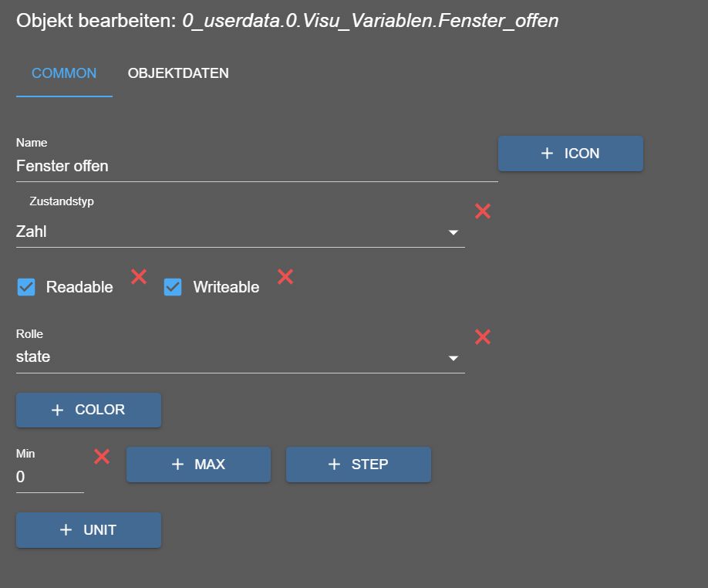The width and height of the screenshot is (708, 588).
Task: Delete the Writeable property using red X
Action: pos(285,276)
